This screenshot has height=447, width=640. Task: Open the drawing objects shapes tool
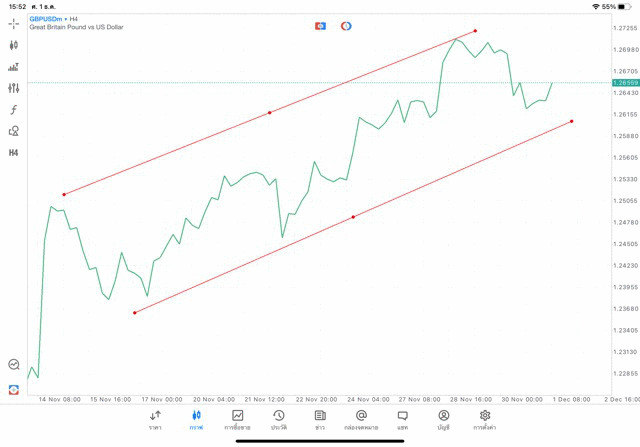pos(13,131)
